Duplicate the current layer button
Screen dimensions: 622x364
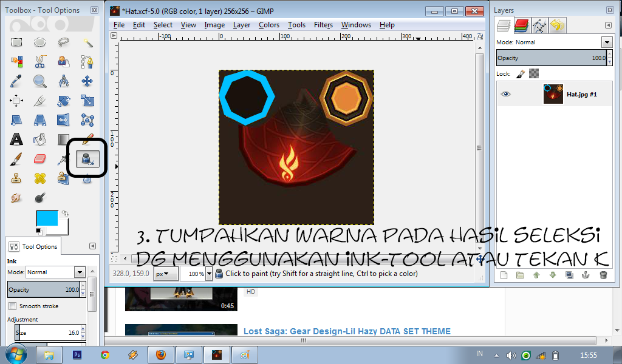pyautogui.click(x=569, y=275)
